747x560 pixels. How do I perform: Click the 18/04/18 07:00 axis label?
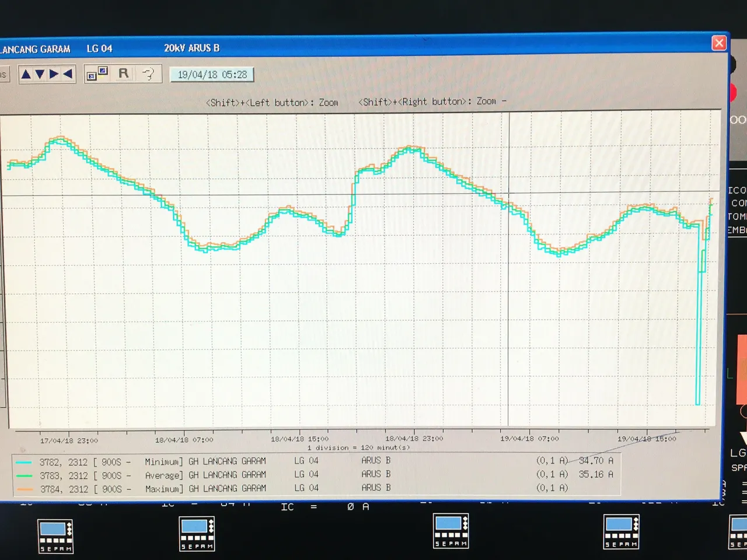(x=184, y=440)
